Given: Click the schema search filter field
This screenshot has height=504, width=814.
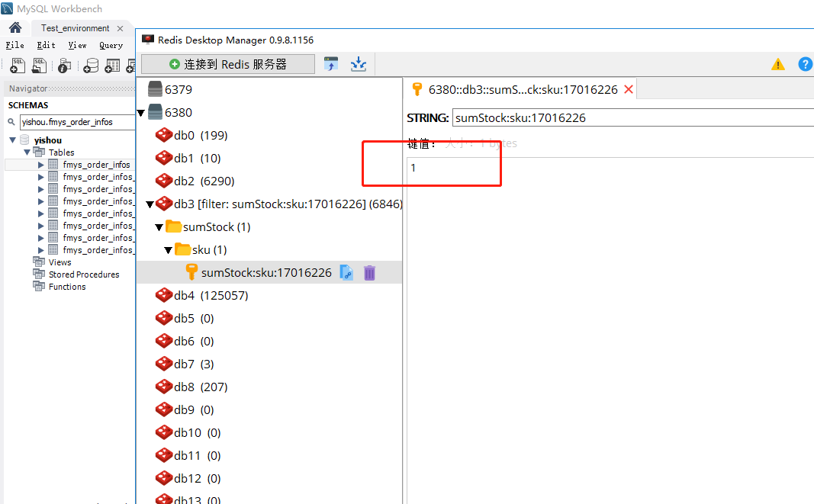Looking at the screenshot, I should tap(77, 122).
